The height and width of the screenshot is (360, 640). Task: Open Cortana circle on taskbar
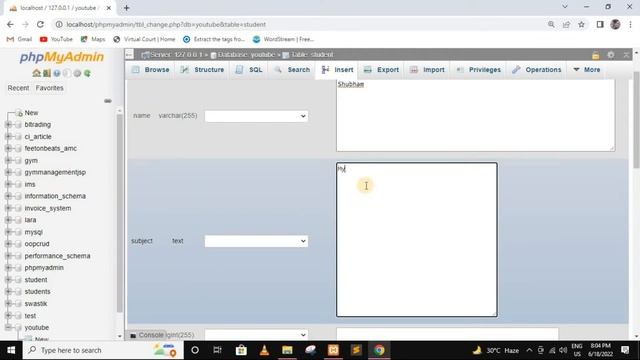click(x=195, y=350)
